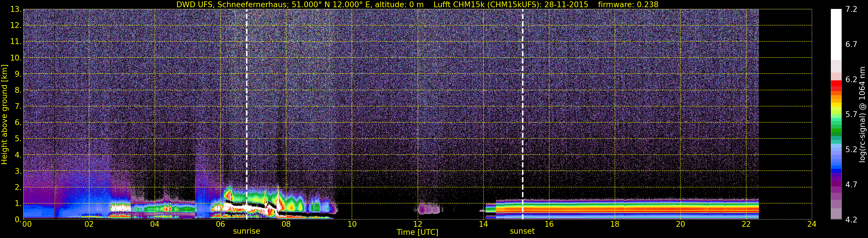
Task: Click the colorbar label '7.2'
Action: (x=851, y=10)
